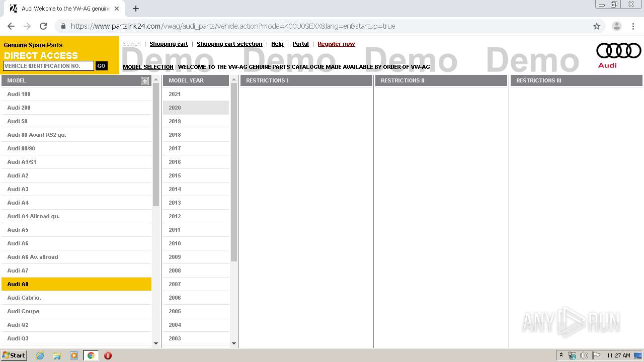Select model Audi A4 Allroad qu.
This screenshot has width=644, height=362.
pyautogui.click(x=76, y=216)
